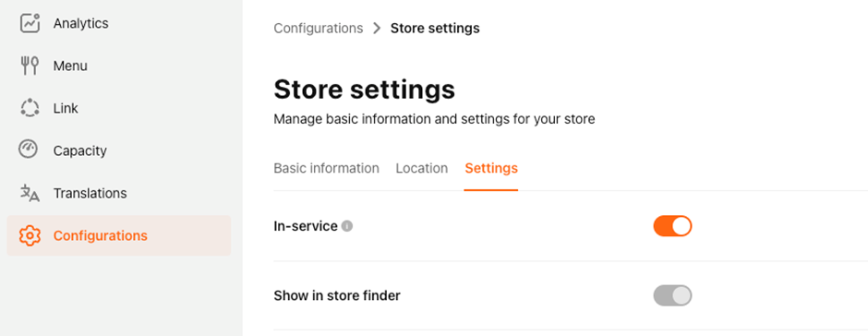The image size is (868, 336).
Task: Click the Menu fork and spoon icon
Action: 30,66
